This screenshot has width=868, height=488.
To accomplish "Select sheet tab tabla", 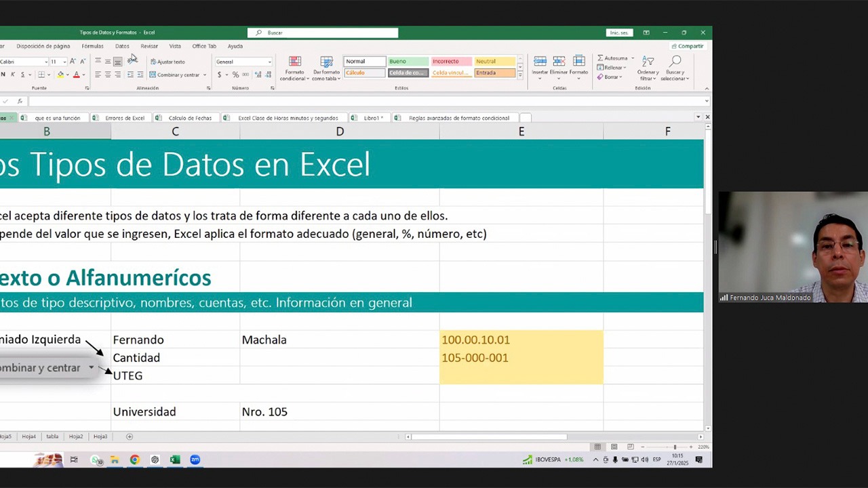I will coord(52,436).
